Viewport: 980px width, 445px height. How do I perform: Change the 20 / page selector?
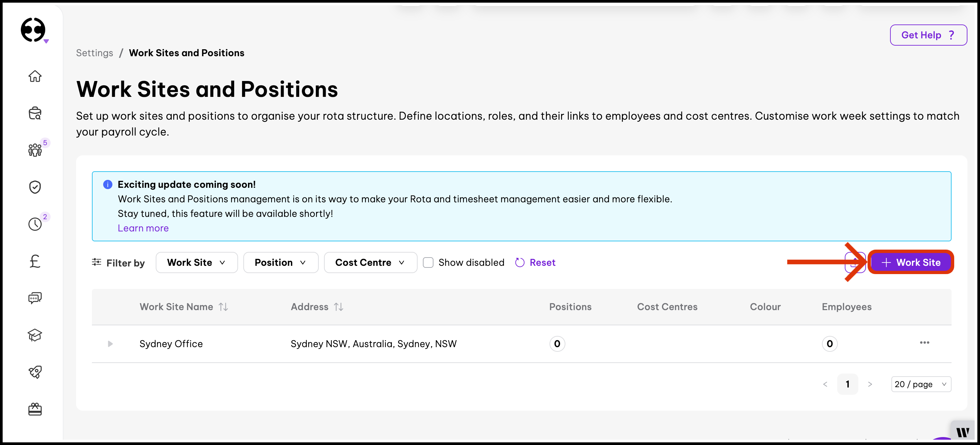pos(921,384)
